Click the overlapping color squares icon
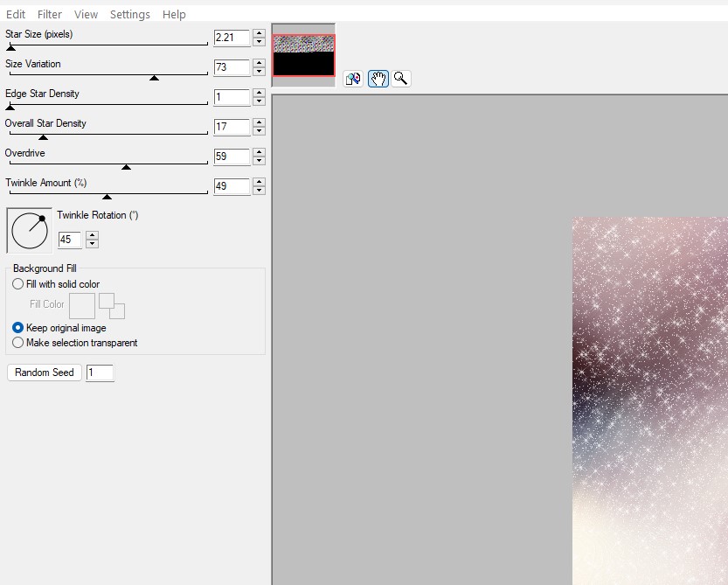Viewport: 728px width, 585px height. pos(112,306)
